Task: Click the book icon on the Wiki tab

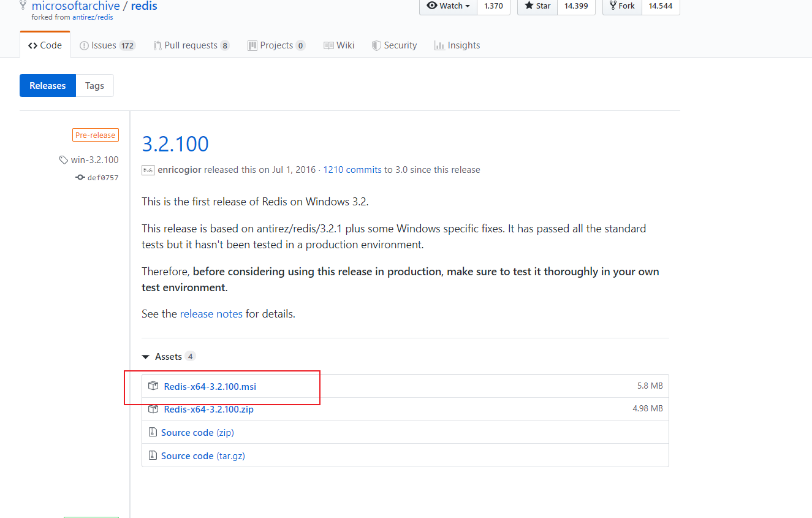Action: (x=328, y=45)
